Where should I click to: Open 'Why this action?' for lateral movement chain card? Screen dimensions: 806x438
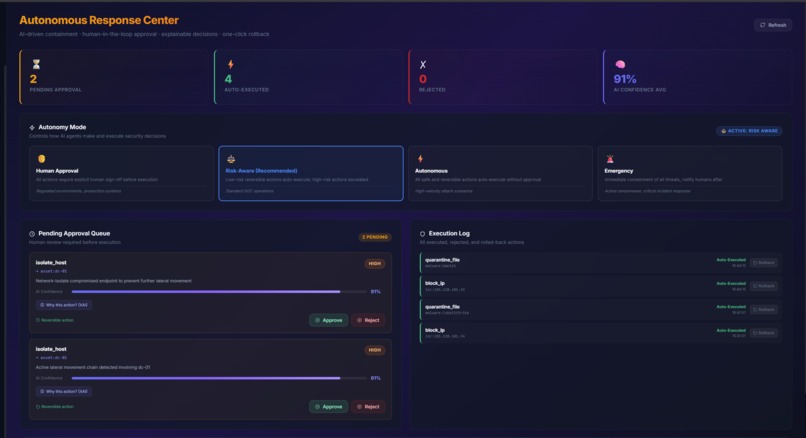click(64, 391)
